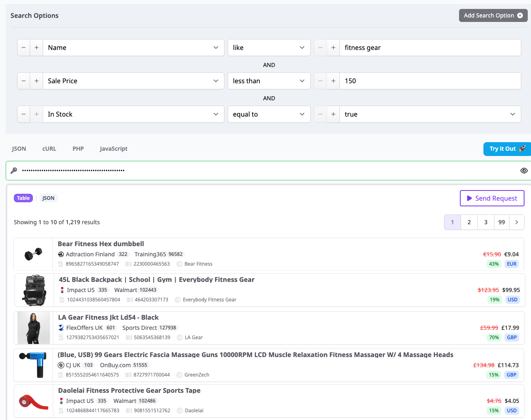Click the Impact US icon on Backpack row
Screen dimensions: 531x420
pyautogui.click(x=62, y=290)
